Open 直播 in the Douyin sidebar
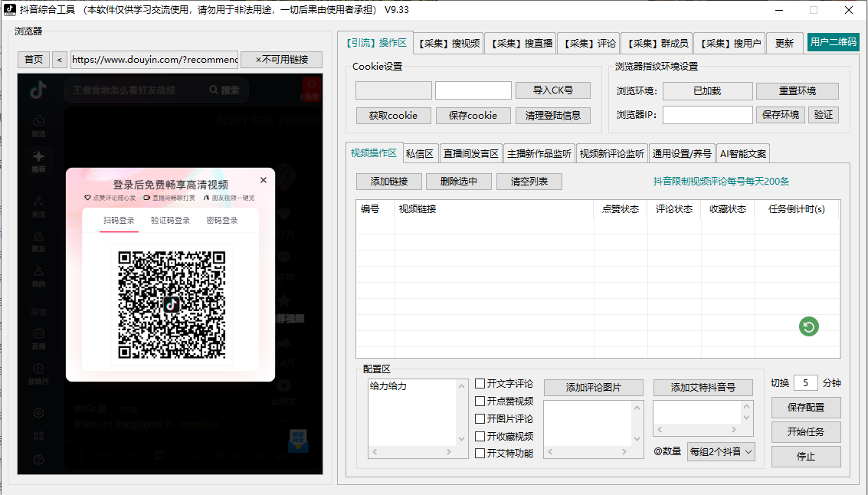Screen dimensions: 868x495 (38, 338)
